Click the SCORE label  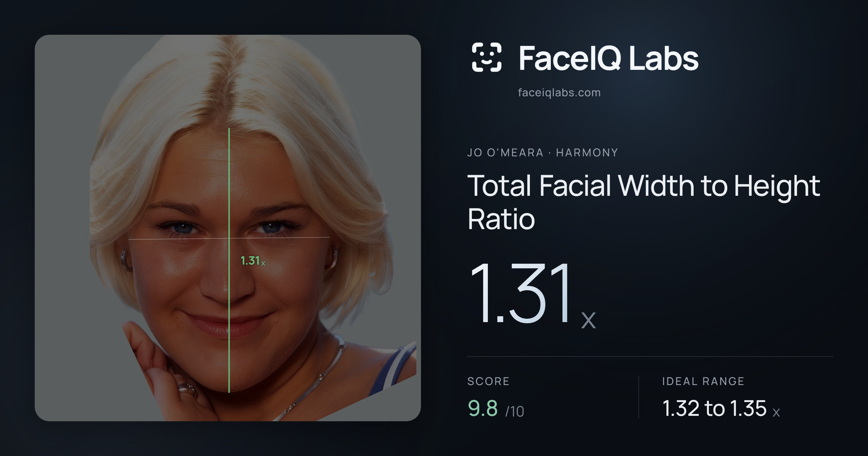click(x=488, y=381)
